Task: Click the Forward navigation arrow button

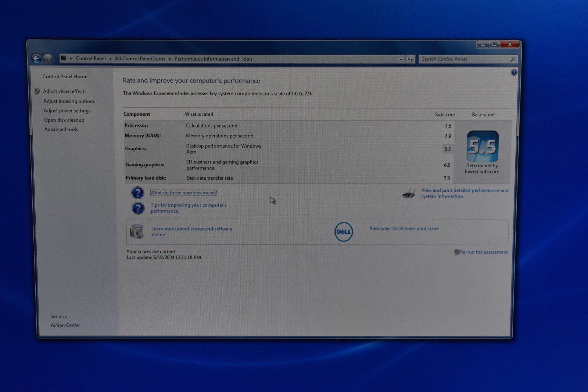Action: tap(48, 58)
